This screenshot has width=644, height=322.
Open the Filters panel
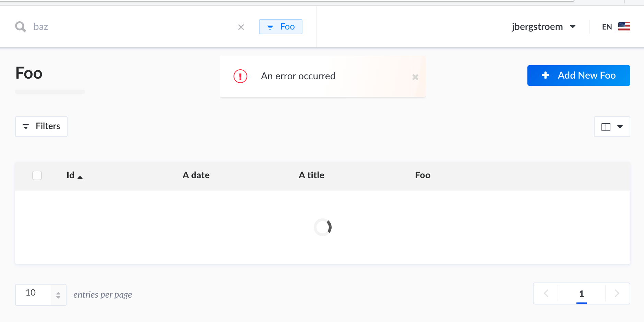pos(41,126)
